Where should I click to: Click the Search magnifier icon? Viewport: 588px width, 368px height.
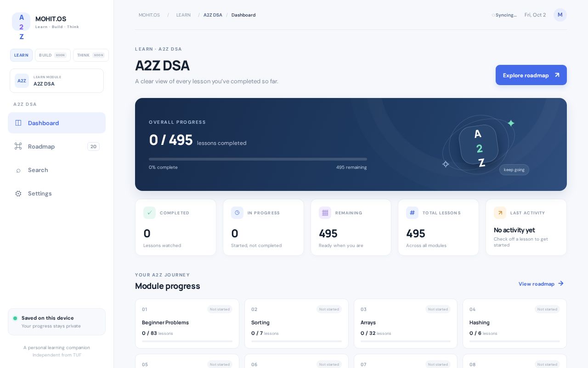[x=18, y=170]
